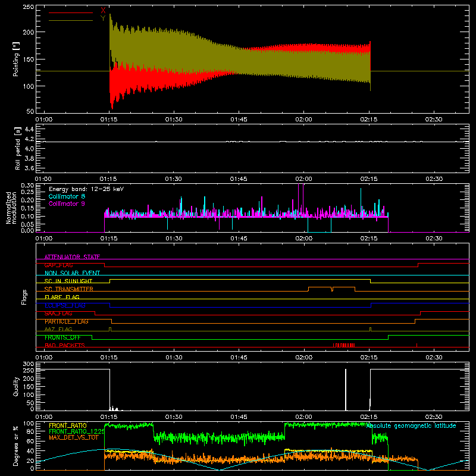
Task: Click the FLARE_FLAG label
Action: tap(62, 297)
